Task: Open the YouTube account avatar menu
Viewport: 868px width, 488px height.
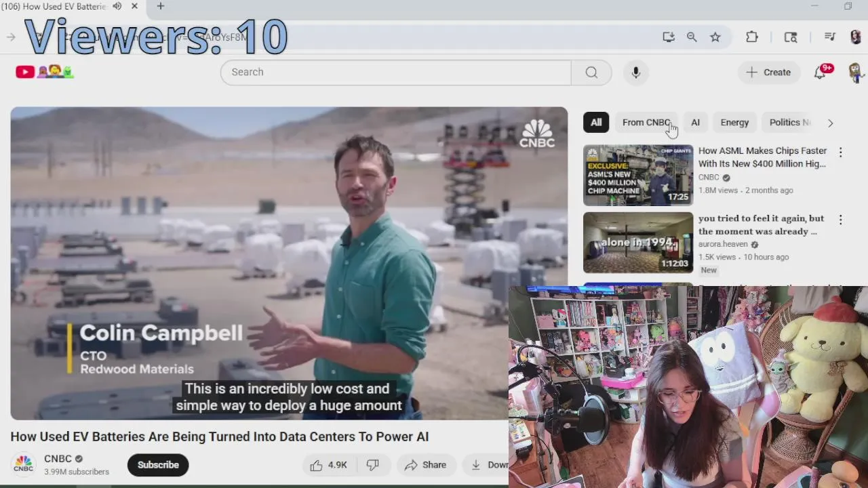Action: coord(855,72)
